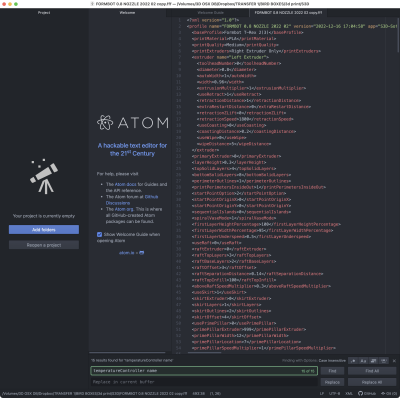This screenshot has width=400, height=398.
Task: Toggle the Whole Word find option
Action: pyautogui.click(x=384, y=361)
